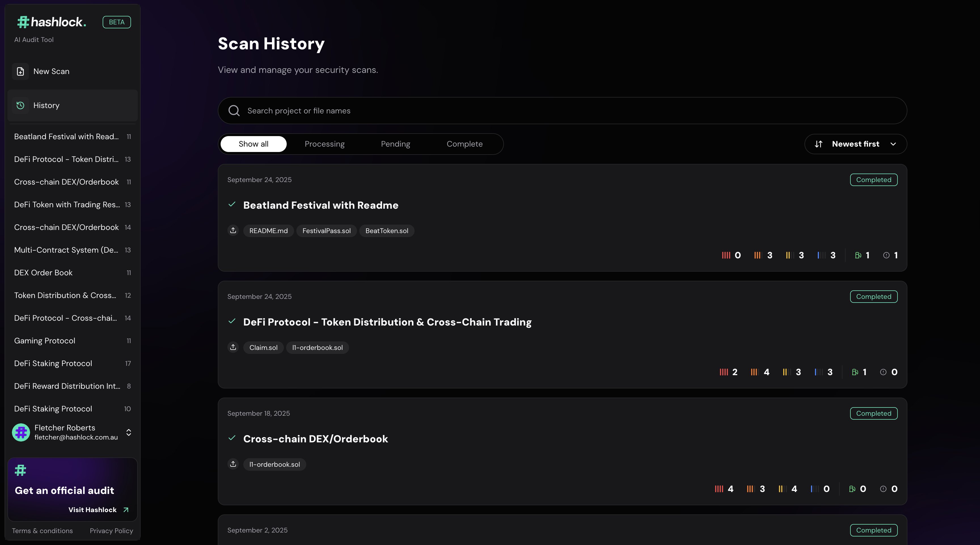Click the FestivalPass.sol file chip
Image resolution: width=980 pixels, height=545 pixels.
click(326, 231)
